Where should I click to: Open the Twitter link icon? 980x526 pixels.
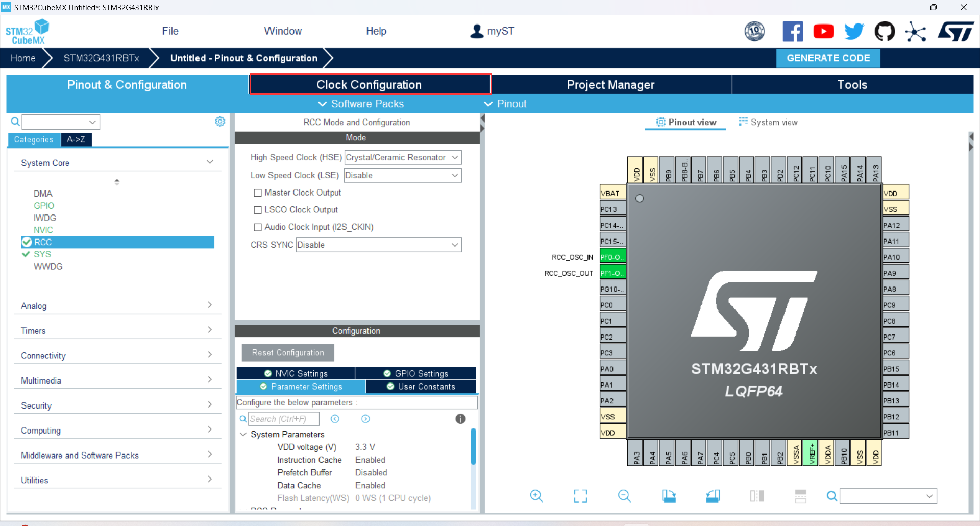coord(854,32)
